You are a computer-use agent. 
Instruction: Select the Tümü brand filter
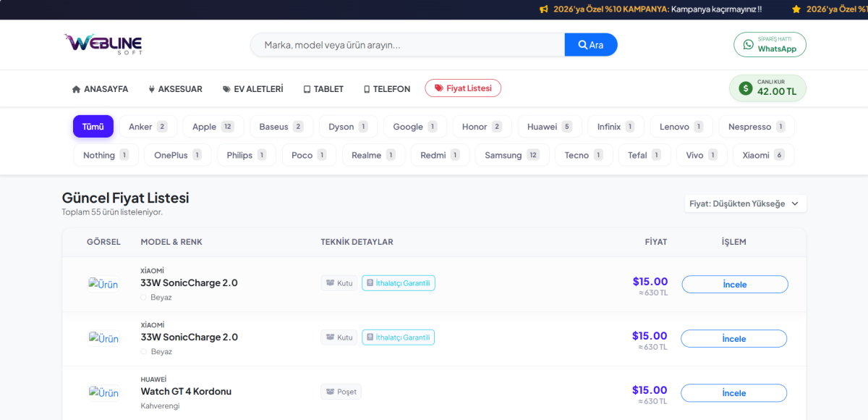pos(93,127)
